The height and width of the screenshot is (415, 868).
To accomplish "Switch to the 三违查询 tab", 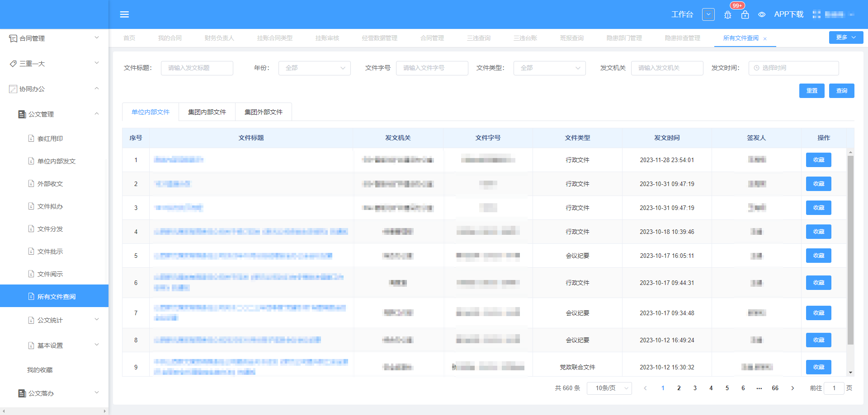I will pos(479,38).
